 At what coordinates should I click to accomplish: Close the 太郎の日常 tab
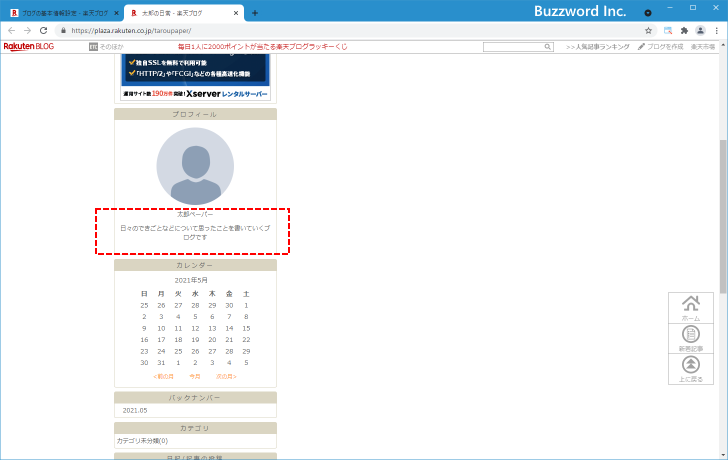(x=236, y=13)
